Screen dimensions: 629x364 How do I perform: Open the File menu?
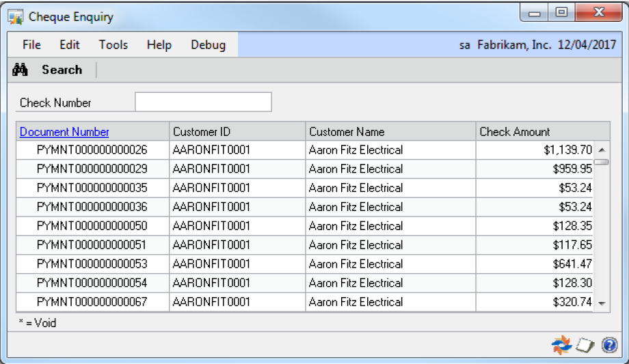coord(31,45)
